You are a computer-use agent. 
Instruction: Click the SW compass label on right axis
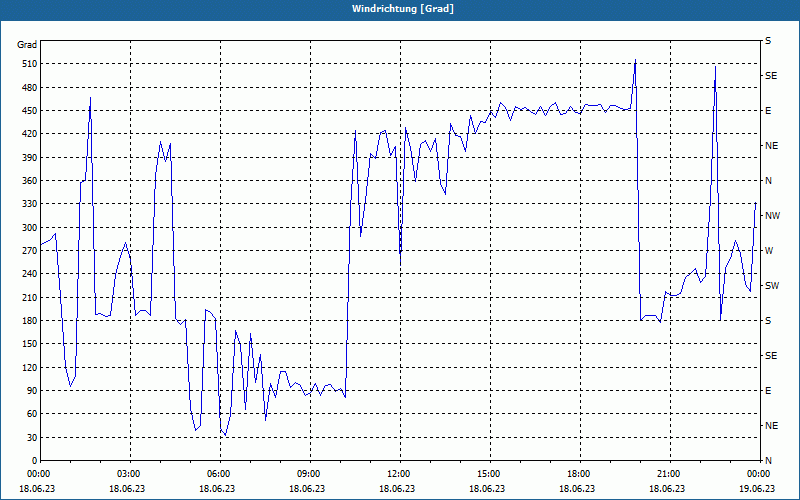(772, 286)
